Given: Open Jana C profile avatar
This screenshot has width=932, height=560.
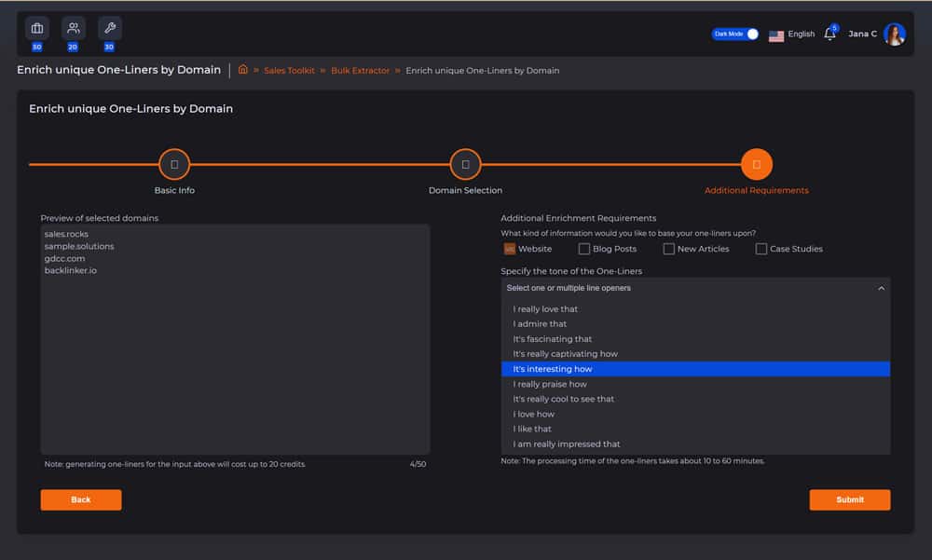Looking at the screenshot, I should (895, 34).
